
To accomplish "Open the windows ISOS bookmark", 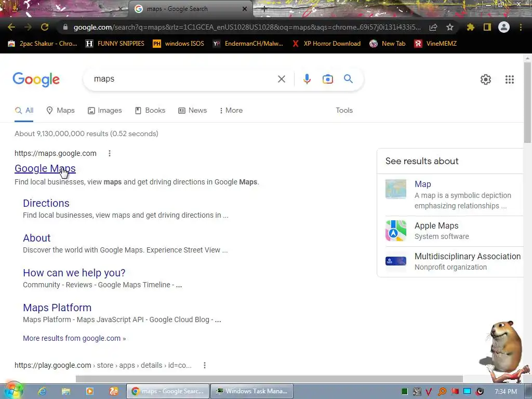I will [179, 44].
